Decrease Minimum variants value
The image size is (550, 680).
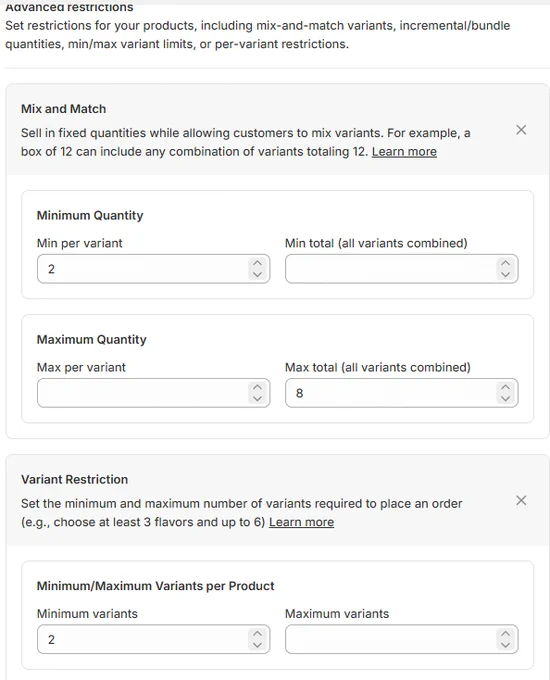pos(257,644)
